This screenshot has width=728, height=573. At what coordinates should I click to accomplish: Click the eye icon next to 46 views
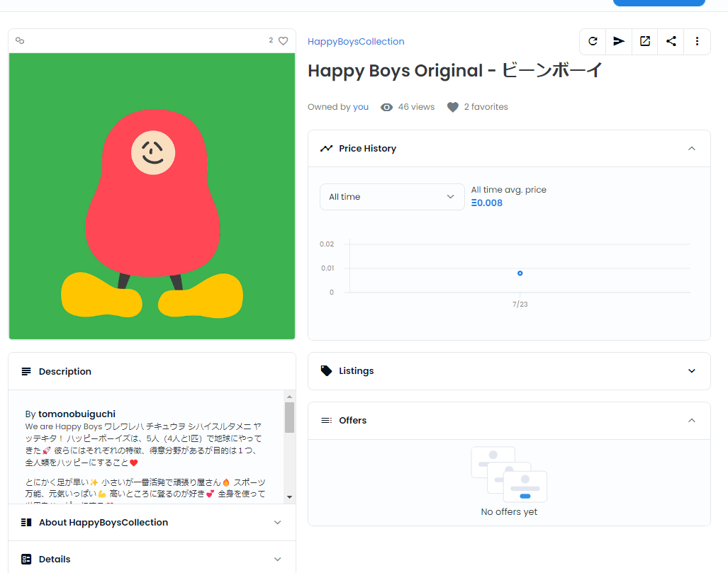tap(386, 106)
